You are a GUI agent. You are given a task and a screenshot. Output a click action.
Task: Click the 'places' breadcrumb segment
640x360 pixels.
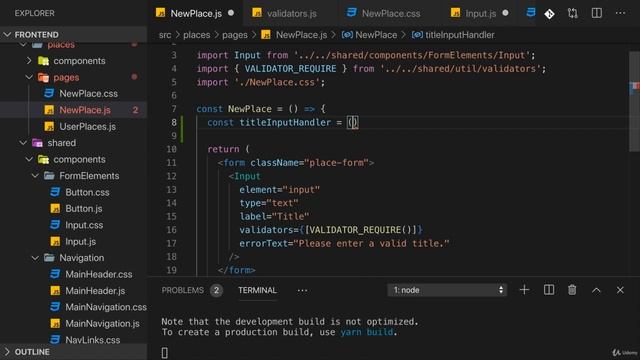[196, 35]
